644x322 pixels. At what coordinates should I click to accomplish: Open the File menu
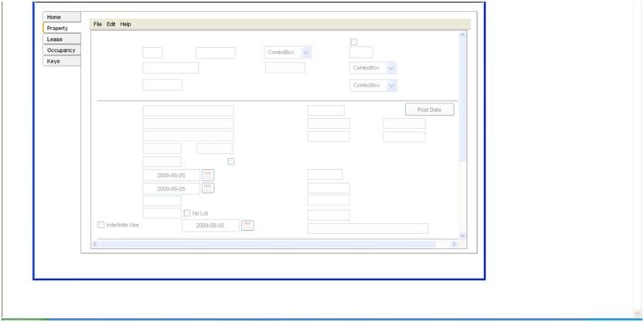click(97, 24)
